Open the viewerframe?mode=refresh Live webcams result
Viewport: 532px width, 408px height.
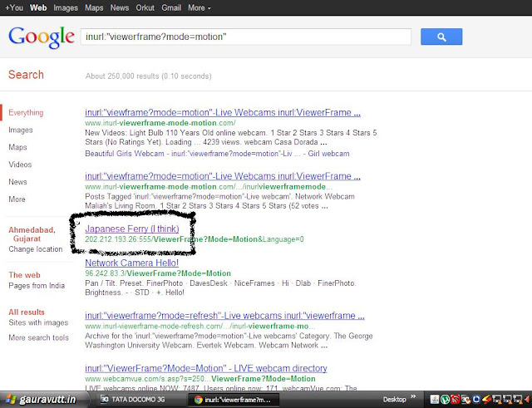point(224,316)
